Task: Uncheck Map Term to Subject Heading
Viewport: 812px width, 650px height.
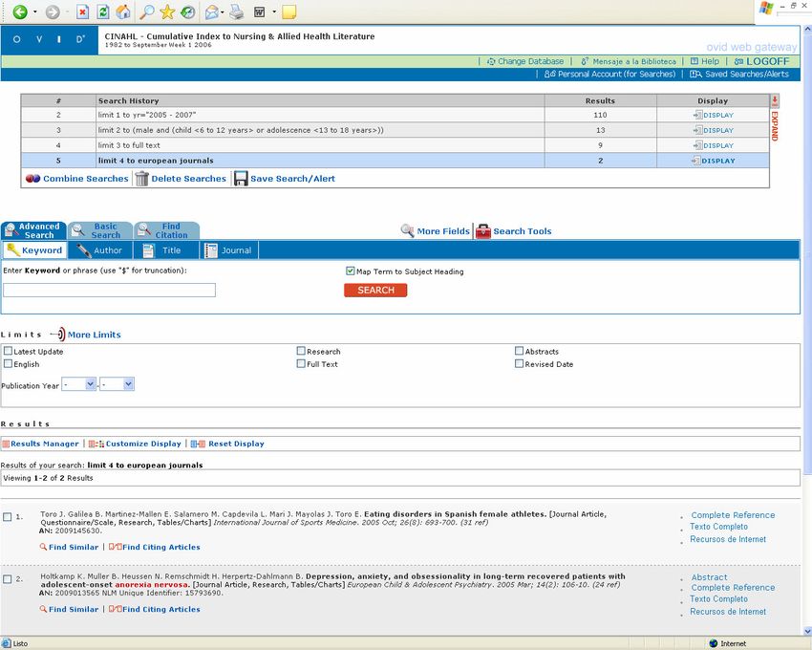Action: [x=351, y=271]
